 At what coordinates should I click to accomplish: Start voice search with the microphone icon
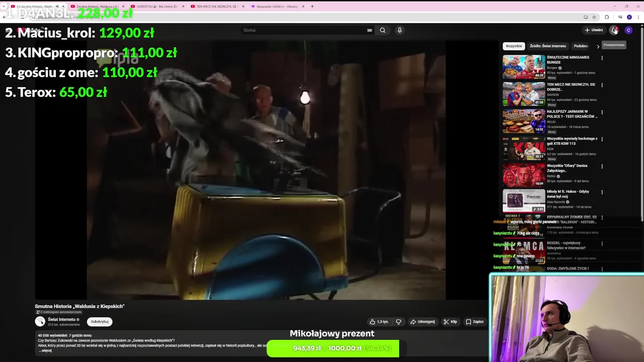click(x=399, y=30)
